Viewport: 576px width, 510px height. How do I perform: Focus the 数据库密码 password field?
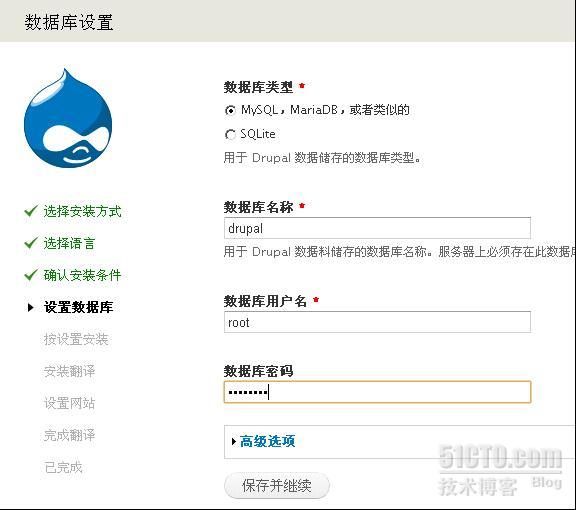tap(377, 392)
